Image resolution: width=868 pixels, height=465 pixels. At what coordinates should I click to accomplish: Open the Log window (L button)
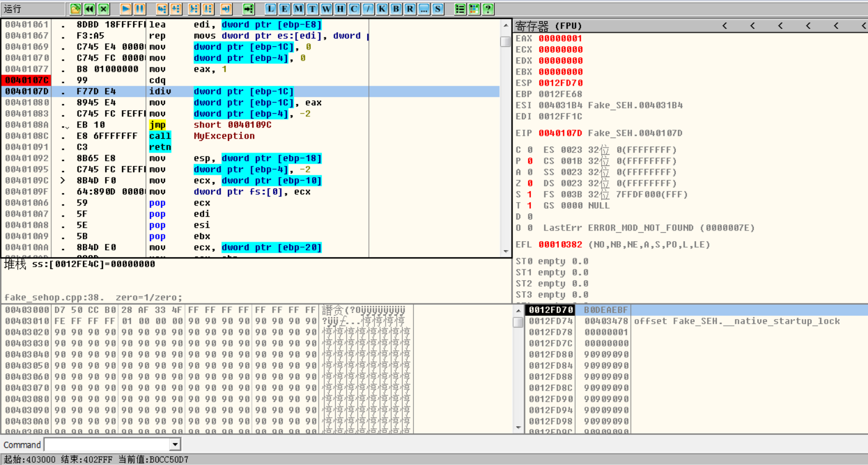click(x=270, y=9)
